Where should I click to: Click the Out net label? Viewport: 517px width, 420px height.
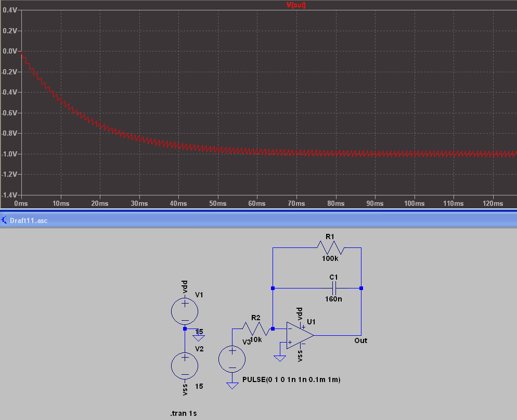click(361, 340)
